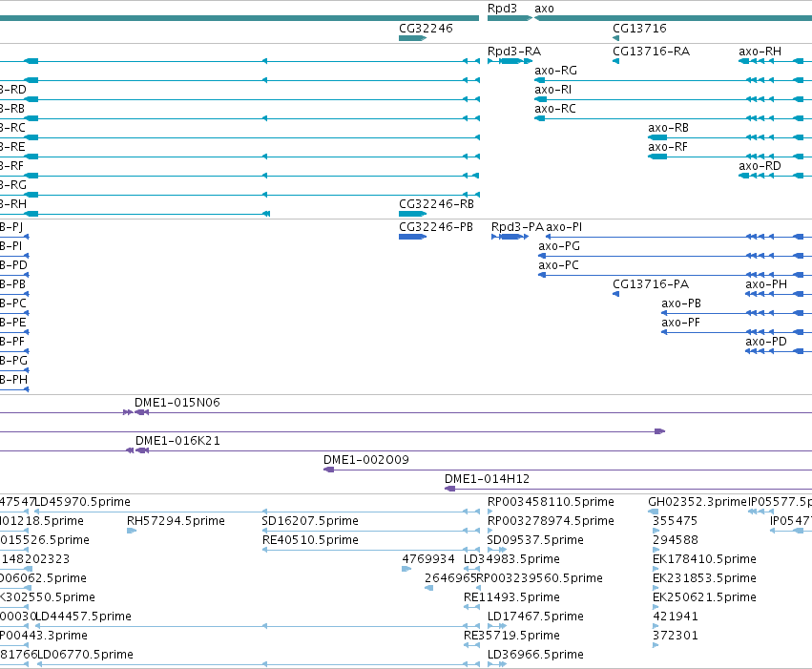Select the CG32246-RB transcript bar

click(x=413, y=214)
